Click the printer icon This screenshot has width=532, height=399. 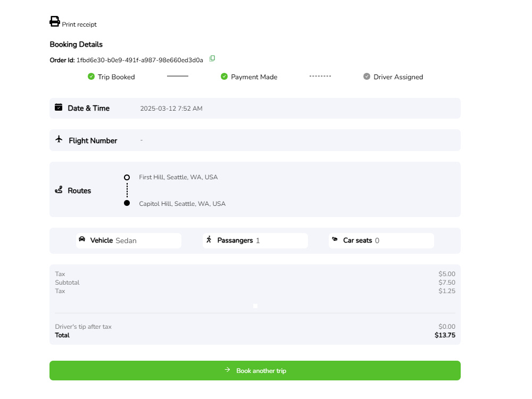(x=55, y=21)
